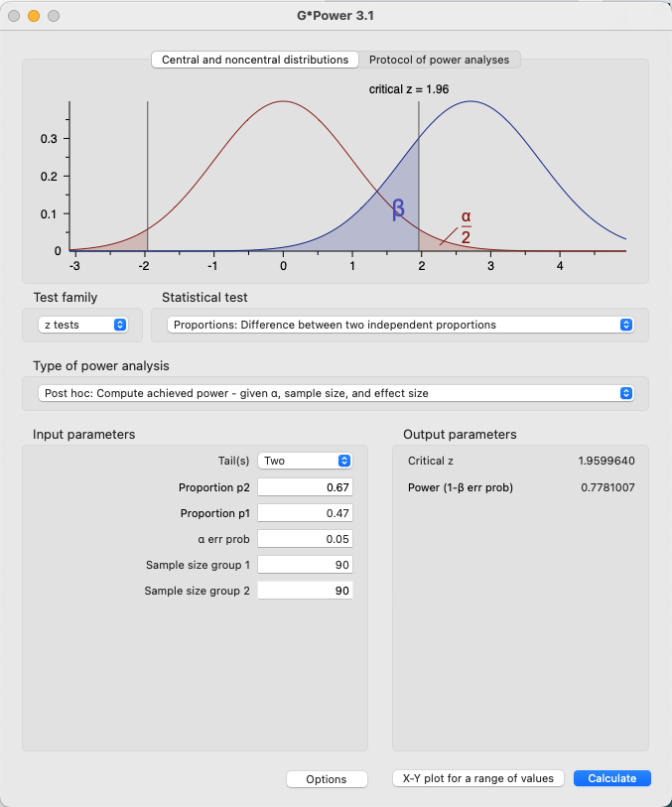Click the critical z = 1.96 label

pos(409,89)
